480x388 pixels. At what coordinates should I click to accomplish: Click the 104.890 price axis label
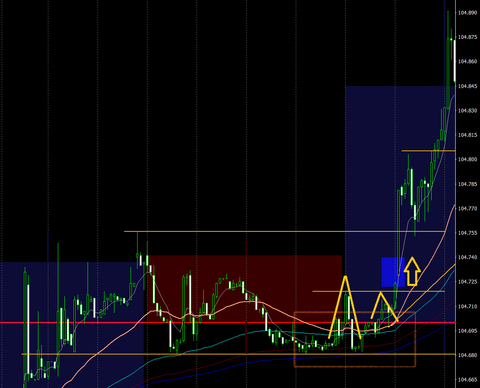[x=467, y=13]
